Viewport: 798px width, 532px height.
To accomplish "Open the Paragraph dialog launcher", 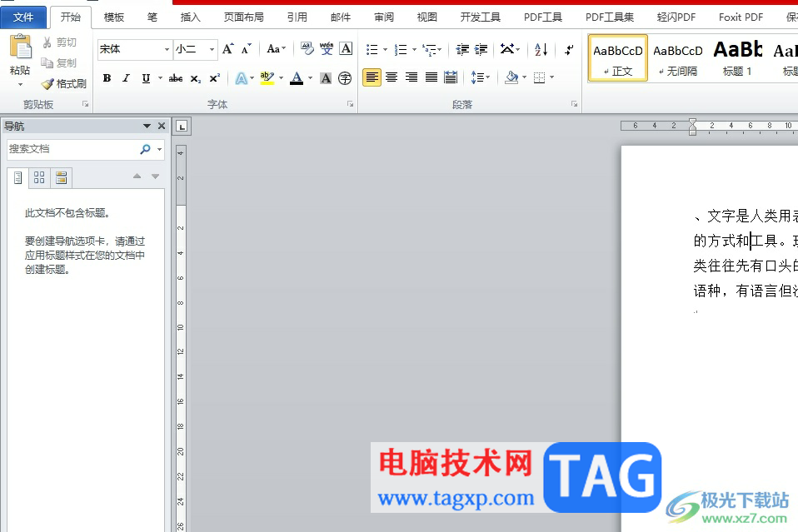I will (x=574, y=104).
